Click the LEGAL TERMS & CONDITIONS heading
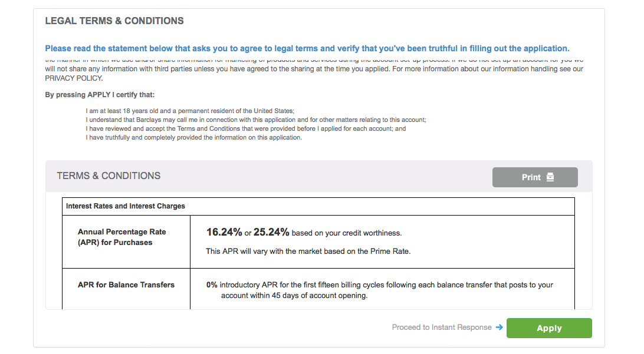The width and height of the screenshot is (644, 354). pos(114,21)
